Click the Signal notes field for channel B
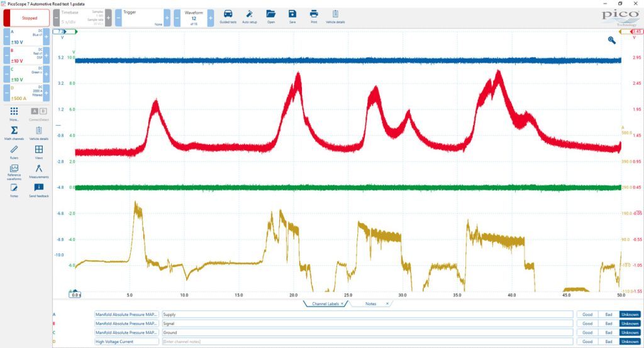Viewport: 644px width, 348px height. tap(367, 324)
